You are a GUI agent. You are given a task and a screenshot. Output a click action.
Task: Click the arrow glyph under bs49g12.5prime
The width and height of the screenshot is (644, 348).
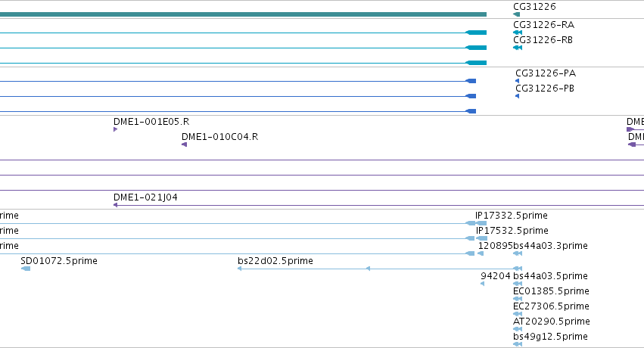tap(518, 344)
